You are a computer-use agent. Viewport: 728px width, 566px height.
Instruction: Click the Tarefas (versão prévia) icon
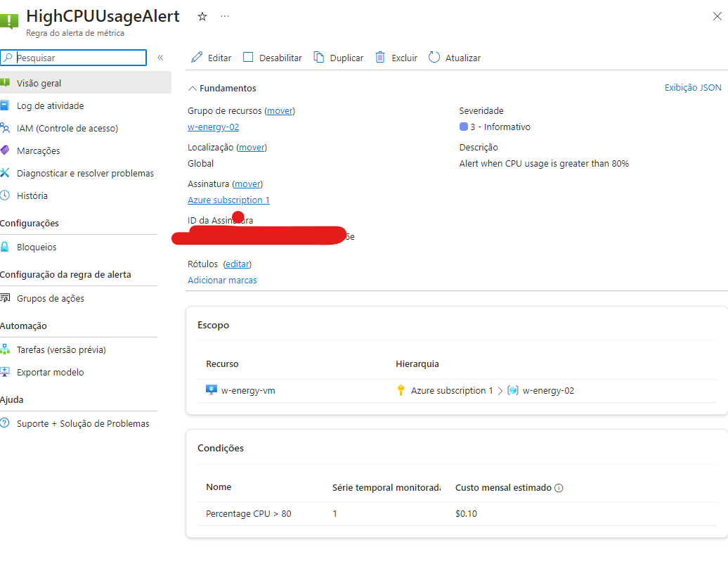(5, 349)
